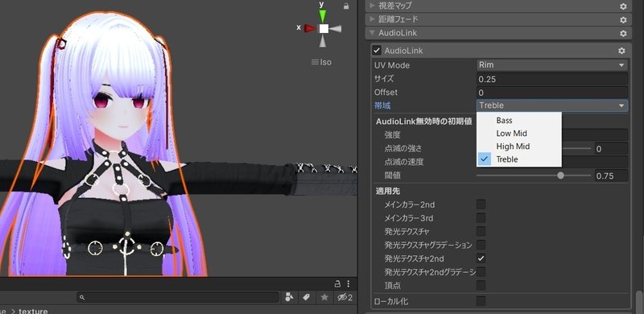Click the scene view lock icon
Screen dimensions: 644x314
pyautogui.click(x=346, y=6)
